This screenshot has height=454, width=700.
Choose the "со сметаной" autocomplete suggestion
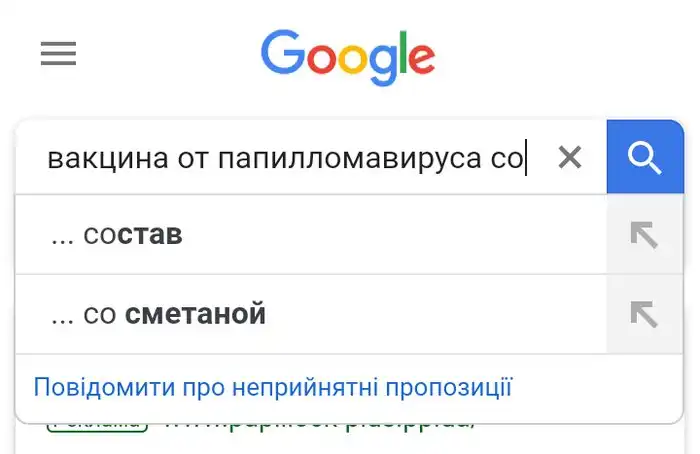[x=300, y=314]
